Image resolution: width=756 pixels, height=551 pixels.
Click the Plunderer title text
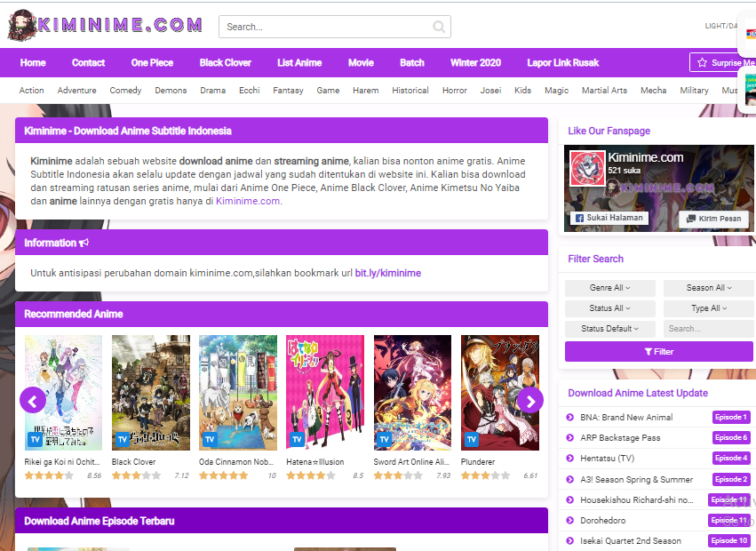pos(478,462)
